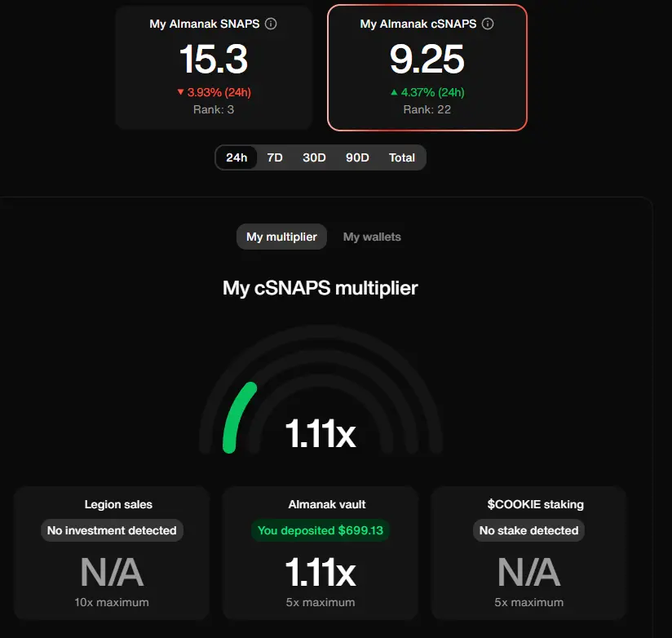Select the 24h time range
This screenshot has height=638, width=672.
pyautogui.click(x=237, y=157)
